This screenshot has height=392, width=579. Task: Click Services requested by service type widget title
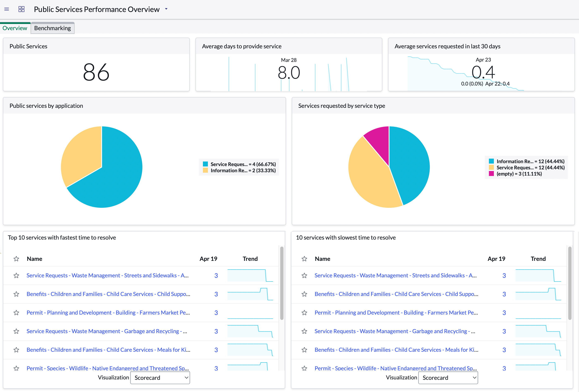[342, 106]
